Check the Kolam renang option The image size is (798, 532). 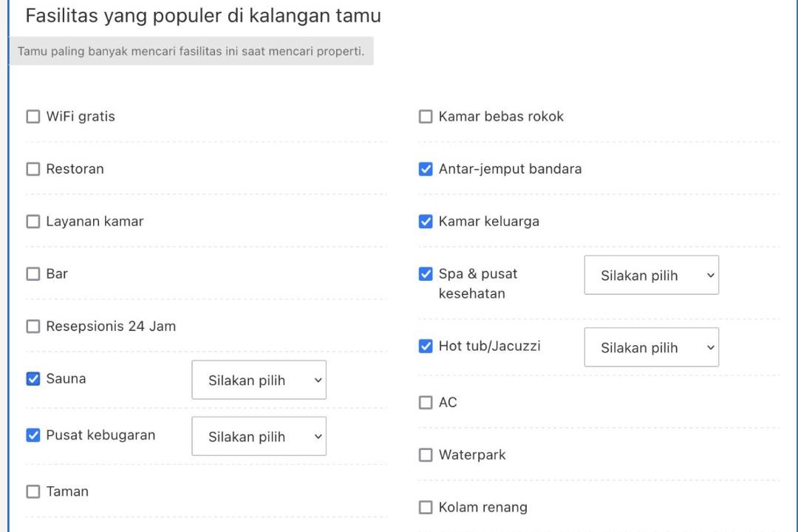point(426,508)
